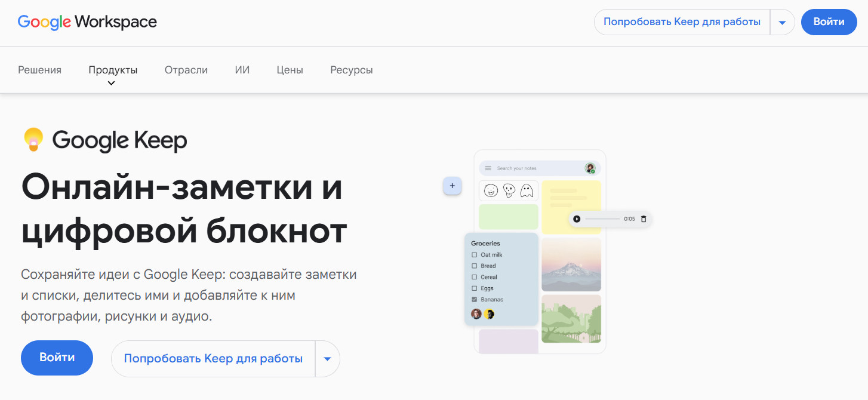Click the smiley face drawing
The width and height of the screenshot is (868, 400).
(491, 190)
